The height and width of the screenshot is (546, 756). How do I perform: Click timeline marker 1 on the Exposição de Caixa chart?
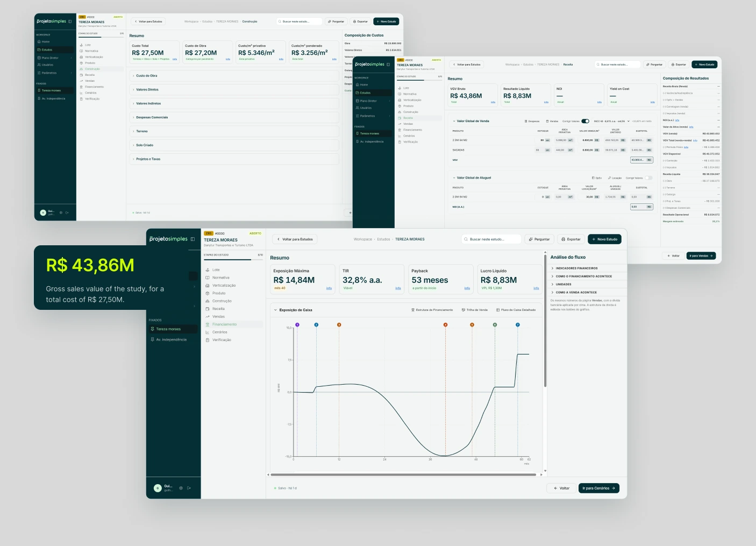(x=297, y=325)
